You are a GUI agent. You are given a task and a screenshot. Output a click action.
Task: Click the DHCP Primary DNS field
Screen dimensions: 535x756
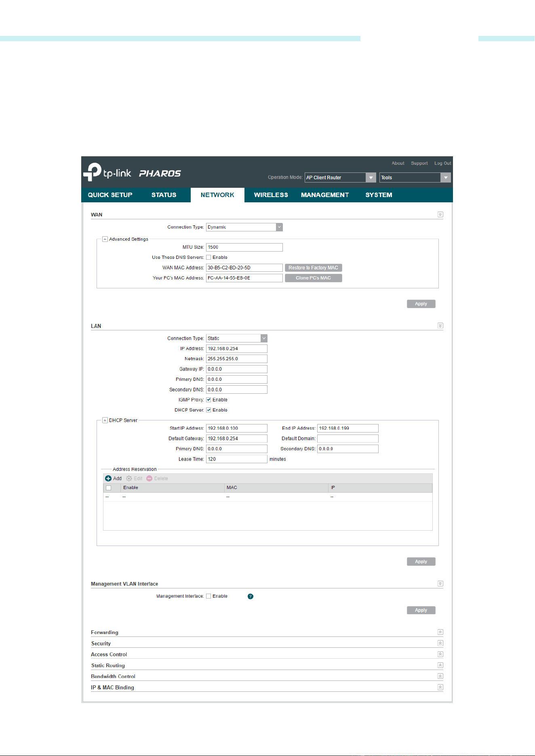coord(237,449)
